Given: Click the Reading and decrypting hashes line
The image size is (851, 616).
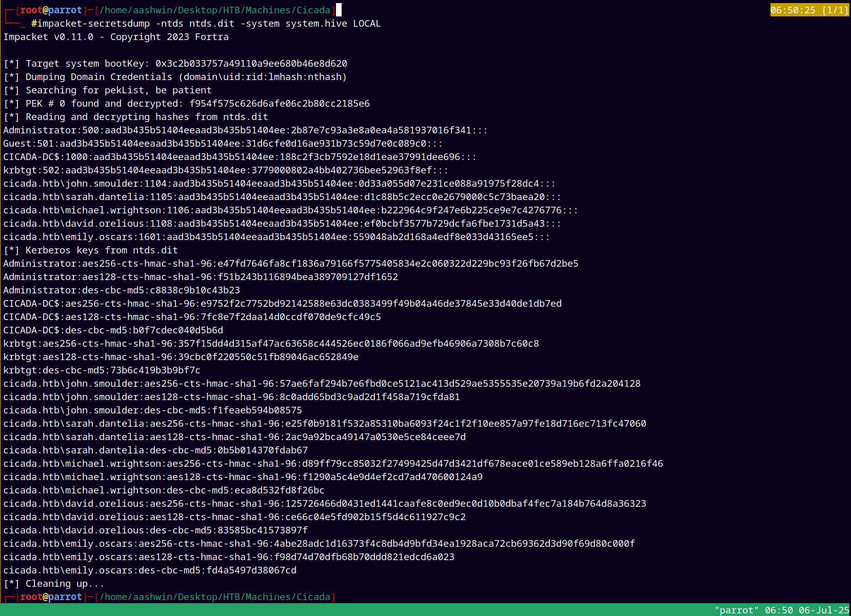Looking at the screenshot, I should [x=136, y=117].
